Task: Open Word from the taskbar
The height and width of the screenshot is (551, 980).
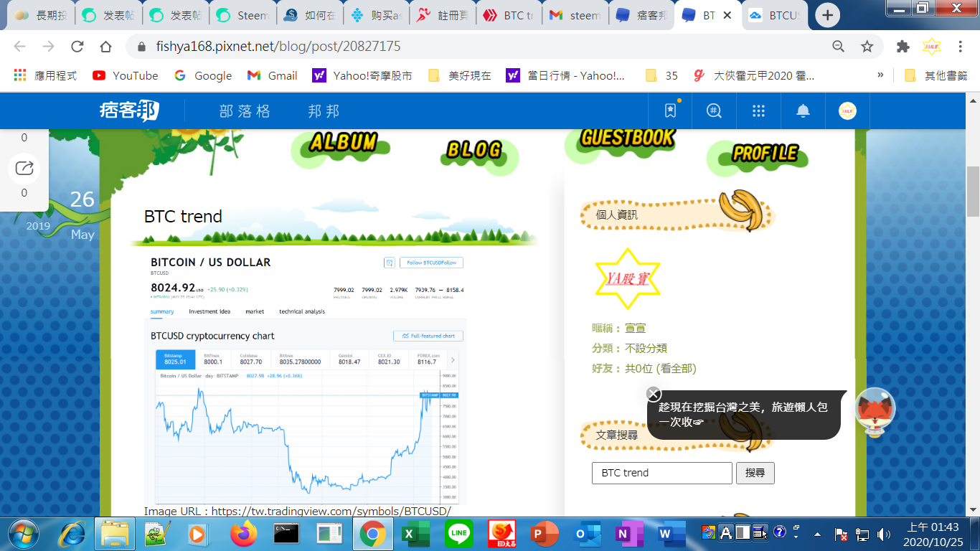Action: 672,534
